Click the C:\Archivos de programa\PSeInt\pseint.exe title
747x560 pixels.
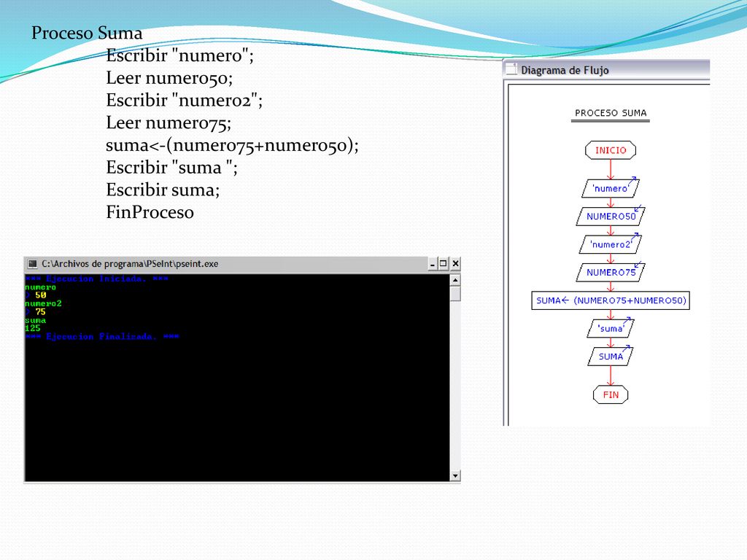[x=130, y=264]
